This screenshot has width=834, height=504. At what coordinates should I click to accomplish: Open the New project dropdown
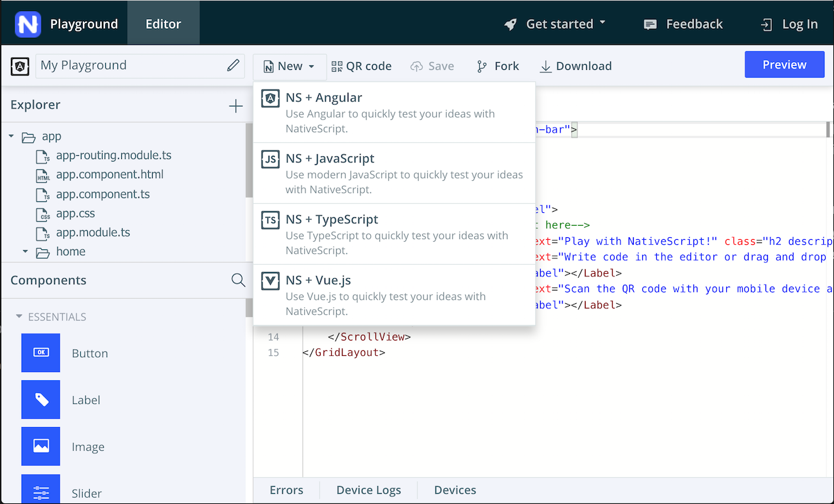[x=289, y=66]
